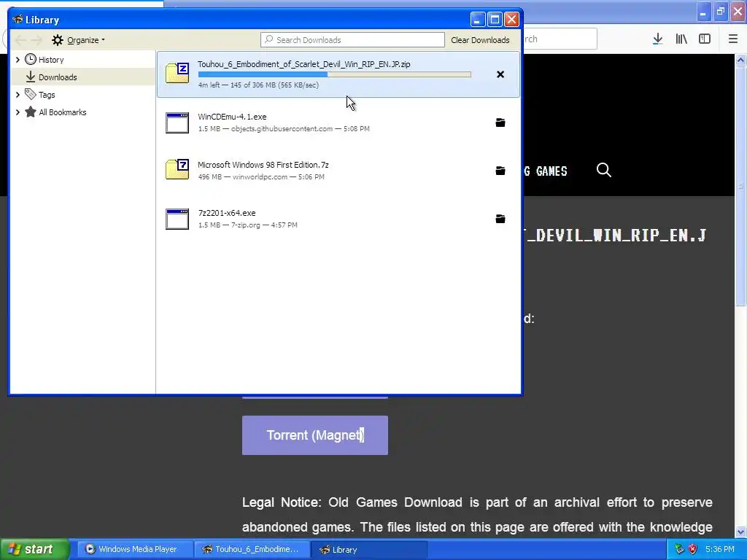
Task: Click the Microsoft Windows 98 archive icon
Action: pos(177,169)
